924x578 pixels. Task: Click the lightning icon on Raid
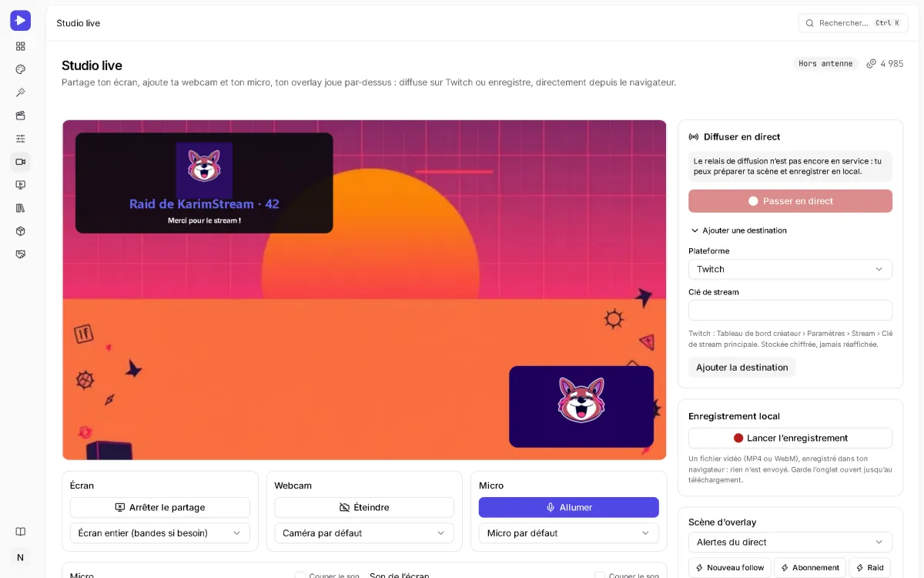point(860,568)
